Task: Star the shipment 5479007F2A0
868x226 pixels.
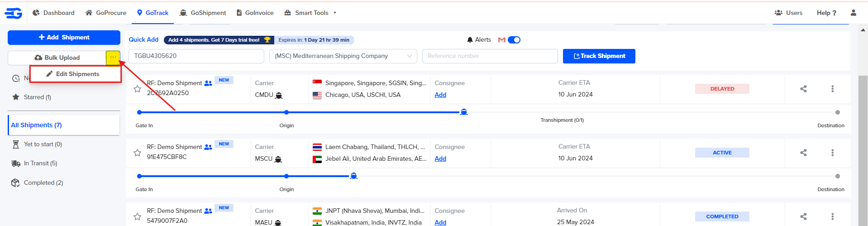Action: (x=137, y=216)
